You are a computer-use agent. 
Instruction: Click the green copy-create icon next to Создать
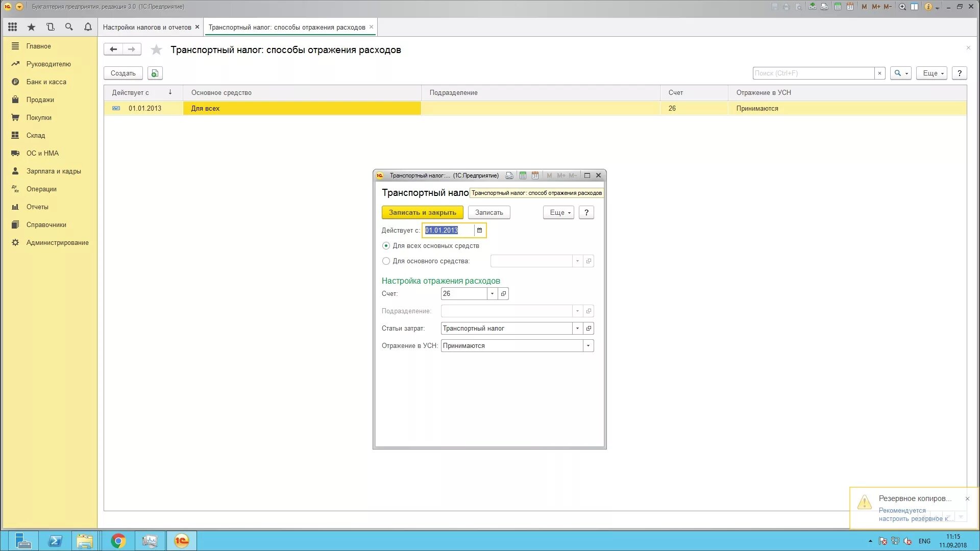point(155,73)
